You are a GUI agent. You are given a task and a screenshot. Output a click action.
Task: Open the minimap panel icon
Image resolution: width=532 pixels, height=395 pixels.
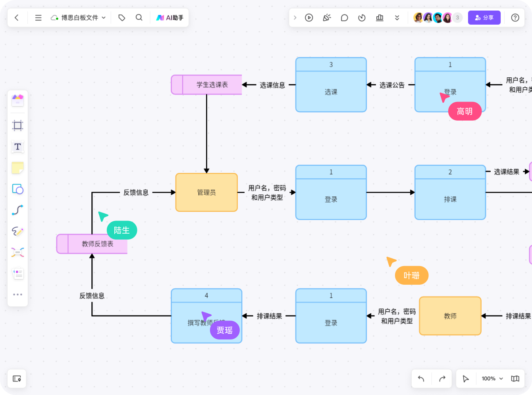point(17,379)
